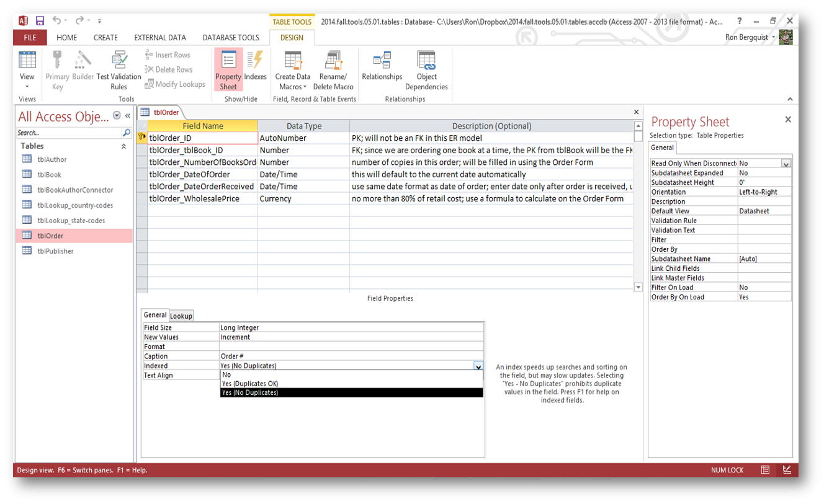Click the field grid vertical scrollbar down arrow
This screenshot has width=824, height=504.
coord(638,287)
